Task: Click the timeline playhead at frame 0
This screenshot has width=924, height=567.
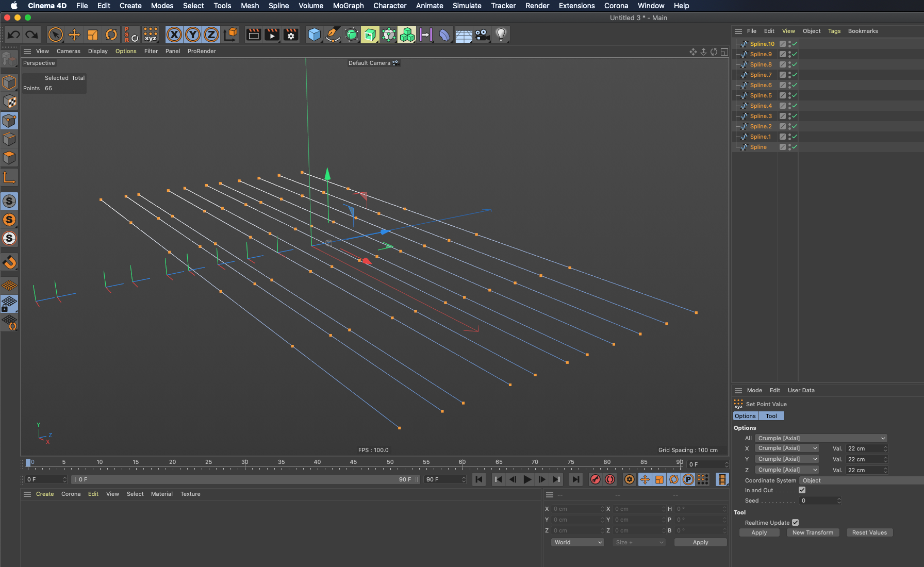Action: click(x=28, y=463)
